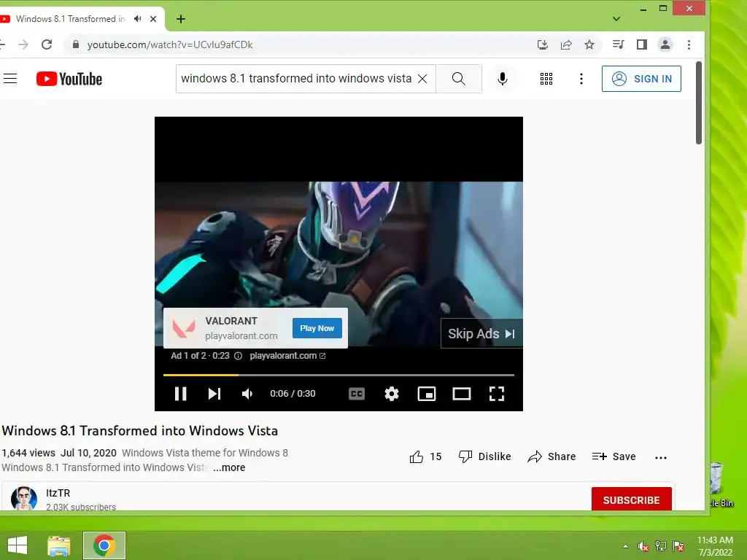The width and height of the screenshot is (747, 560).
Task: Open tab search chevron
Action: pos(616,19)
